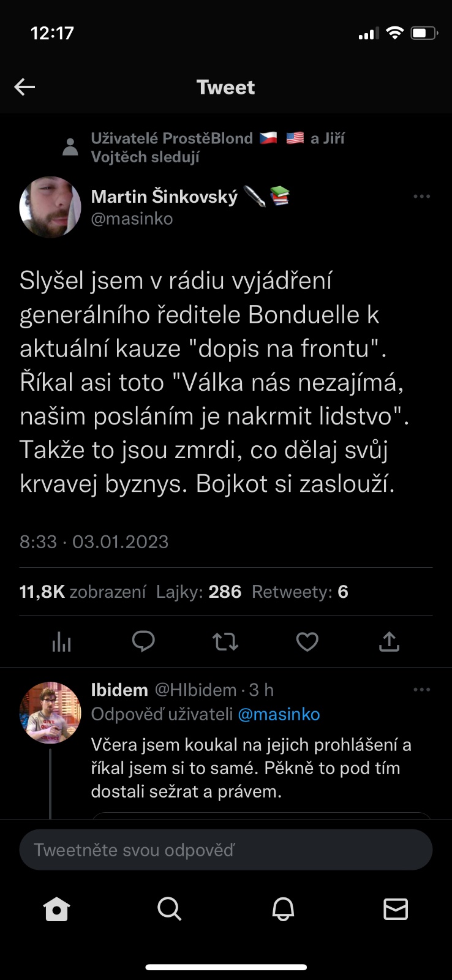View the Retweety: 6 list
Viewport: 452px width, 980px height.
[x=299, y=592]
